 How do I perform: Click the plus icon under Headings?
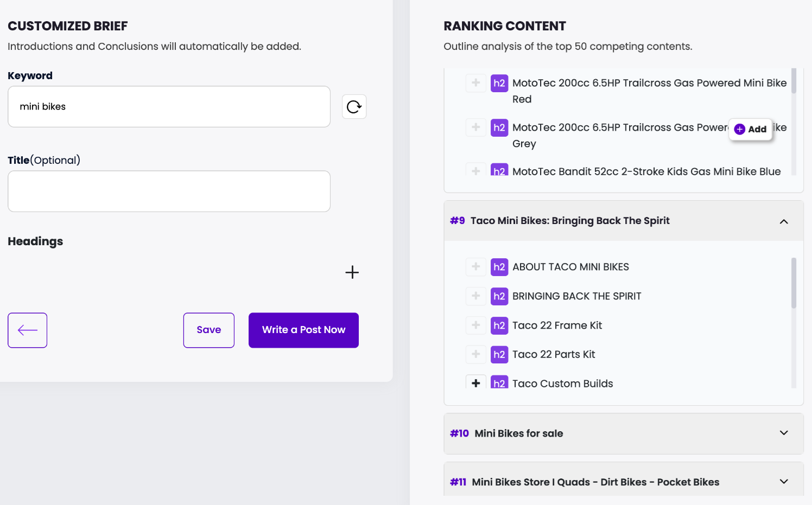tap(352, 272)
